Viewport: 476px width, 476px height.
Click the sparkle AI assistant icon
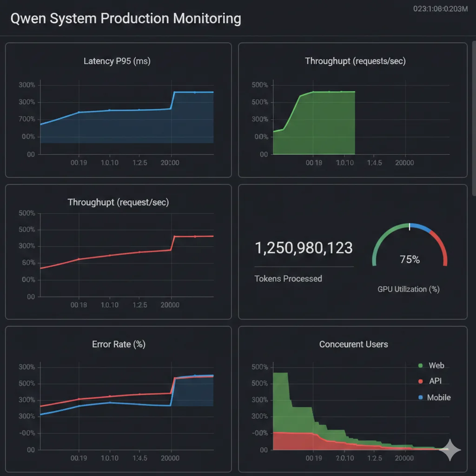tap(450, 450)
